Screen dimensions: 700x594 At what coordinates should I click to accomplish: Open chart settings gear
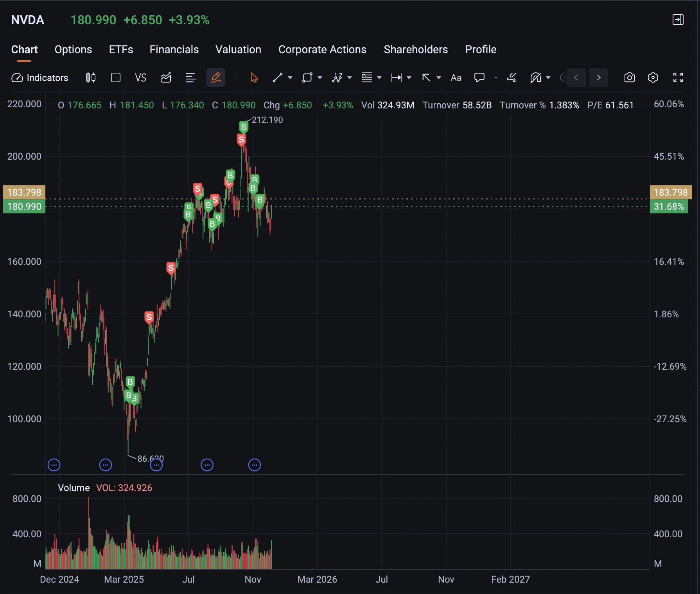(653, 77)
